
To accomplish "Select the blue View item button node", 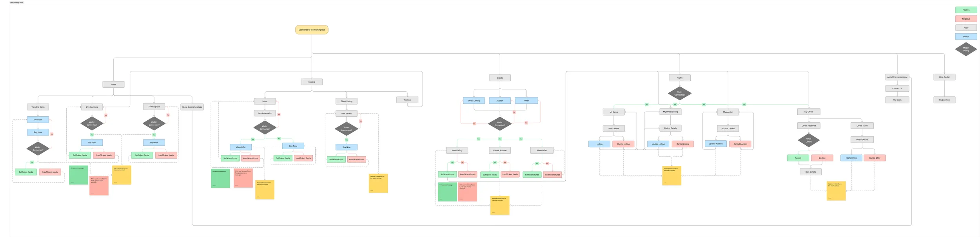I will click(x=38, y=120).
